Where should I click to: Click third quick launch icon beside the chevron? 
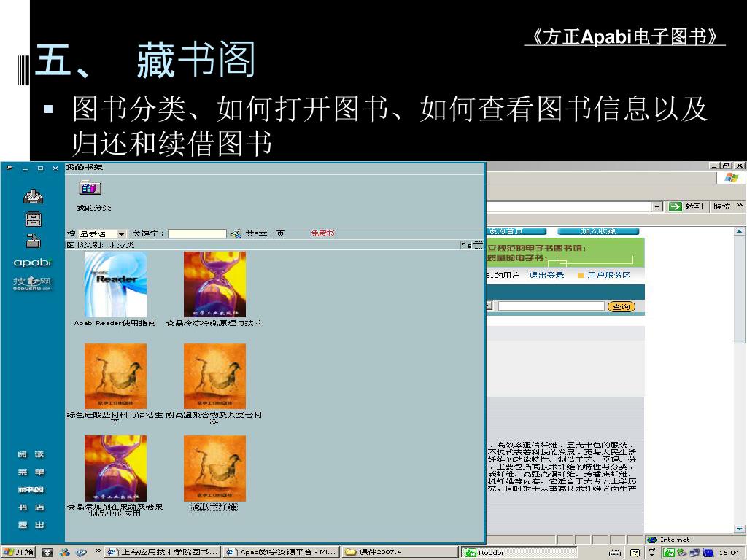click(81, 553)
